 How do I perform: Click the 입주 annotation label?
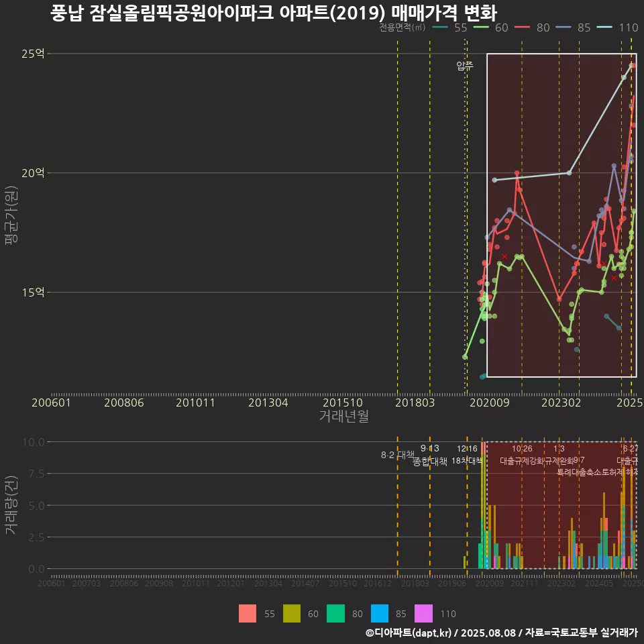465,66
